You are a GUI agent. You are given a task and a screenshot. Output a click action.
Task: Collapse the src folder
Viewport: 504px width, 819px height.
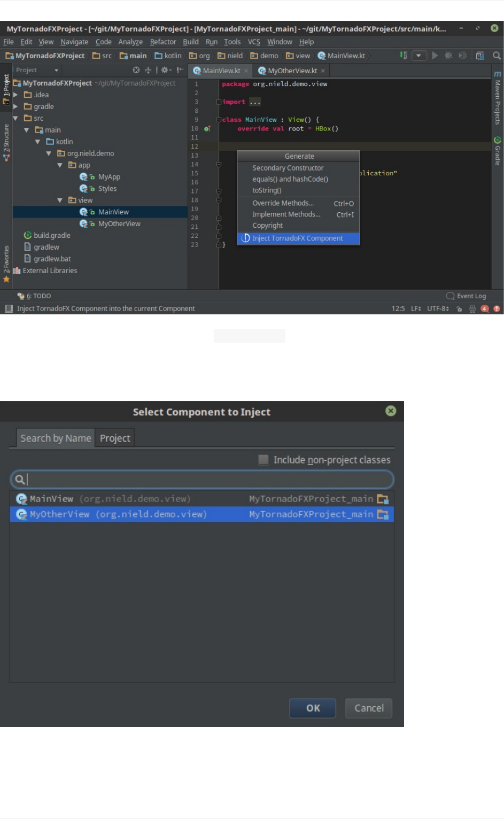[15, 118]
